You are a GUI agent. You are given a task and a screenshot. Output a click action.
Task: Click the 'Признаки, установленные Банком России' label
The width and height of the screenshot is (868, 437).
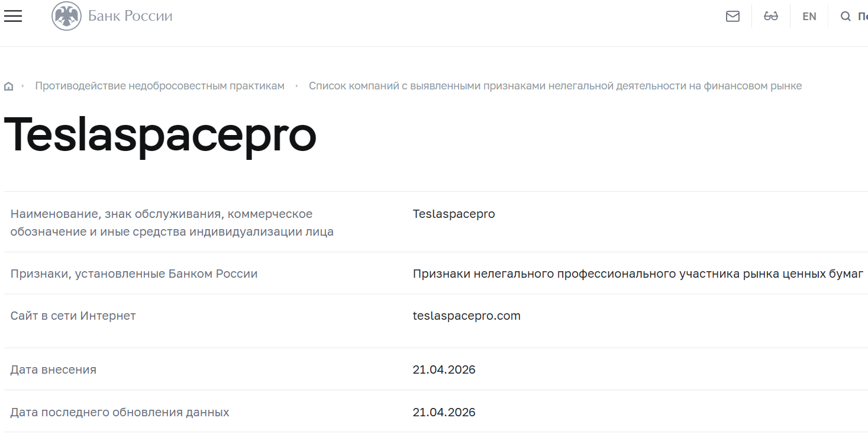(x=134, y=274)
